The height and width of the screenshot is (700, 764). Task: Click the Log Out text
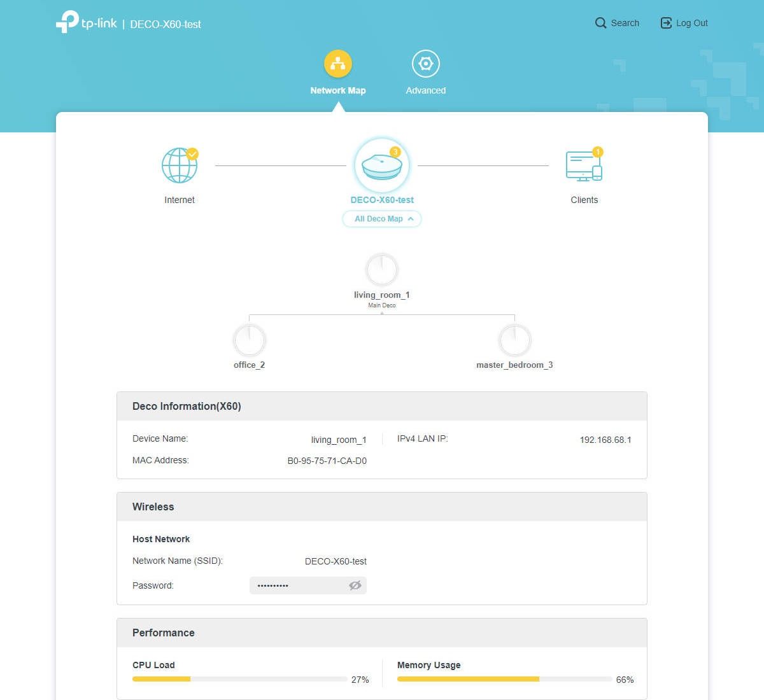pyautogui.click(x=692, y=23)
